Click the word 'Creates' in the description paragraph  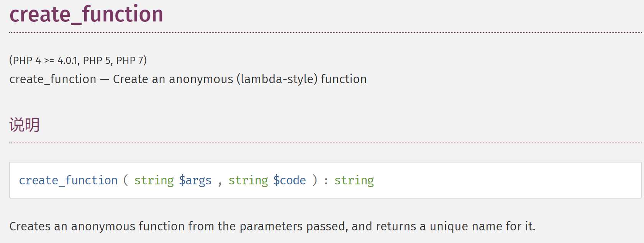(x=30, y=226)
